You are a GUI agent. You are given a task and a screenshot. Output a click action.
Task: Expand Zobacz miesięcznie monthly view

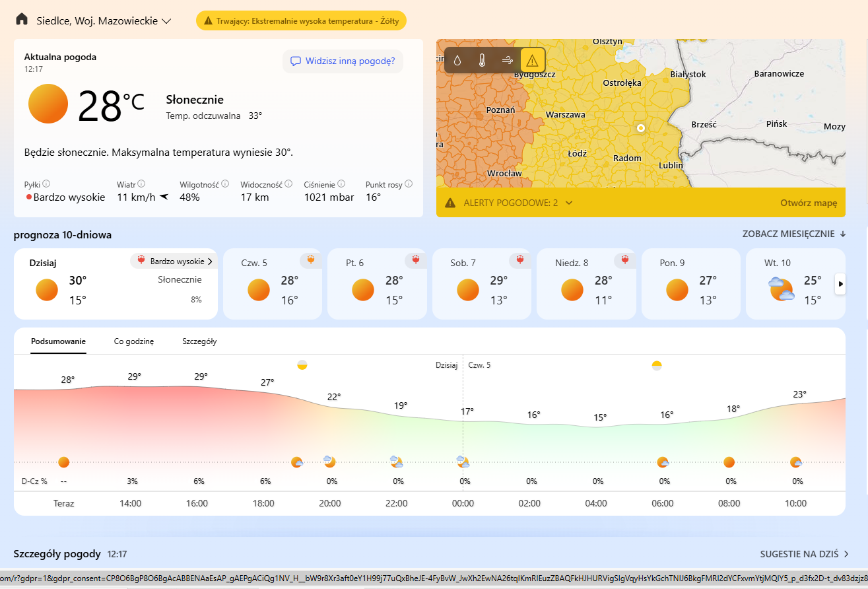[x=794, y=234]
